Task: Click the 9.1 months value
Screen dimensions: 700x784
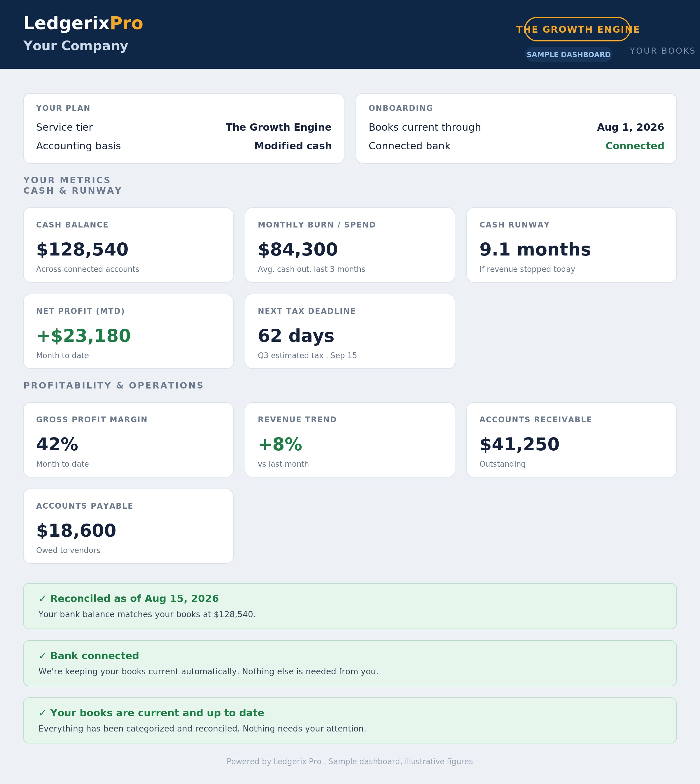Action: 535,250
